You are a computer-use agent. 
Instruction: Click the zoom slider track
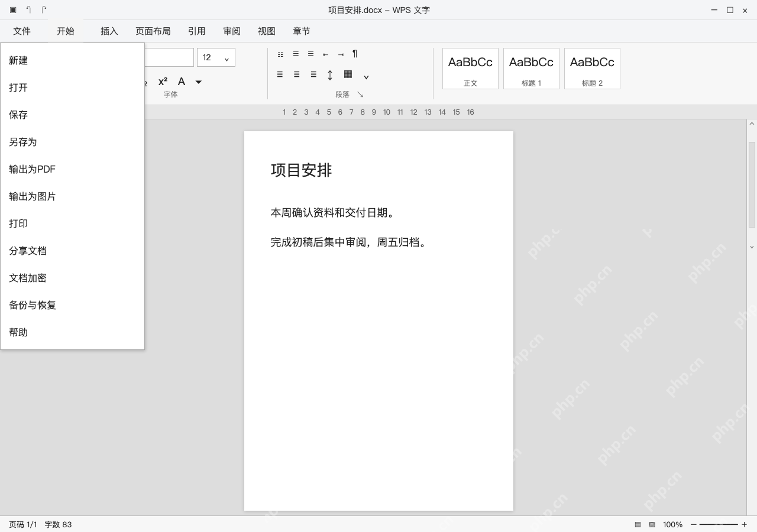coord(719,524)
